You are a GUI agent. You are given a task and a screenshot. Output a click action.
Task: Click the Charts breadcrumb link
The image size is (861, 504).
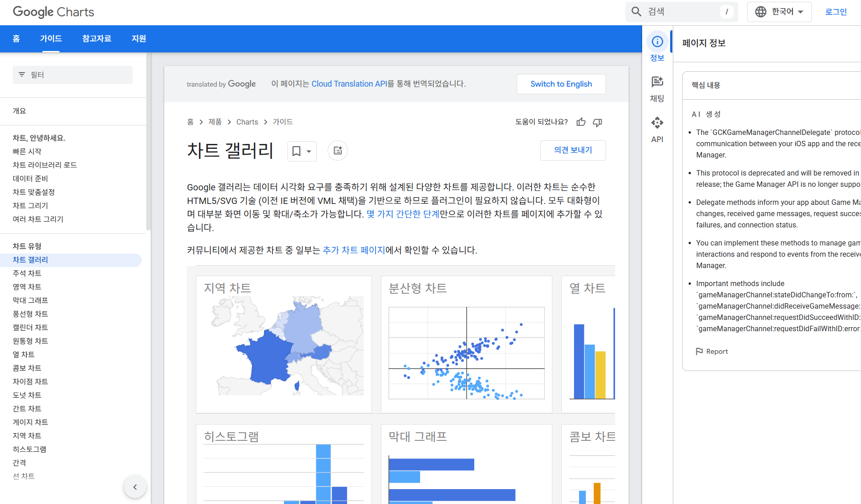(247, 122)
